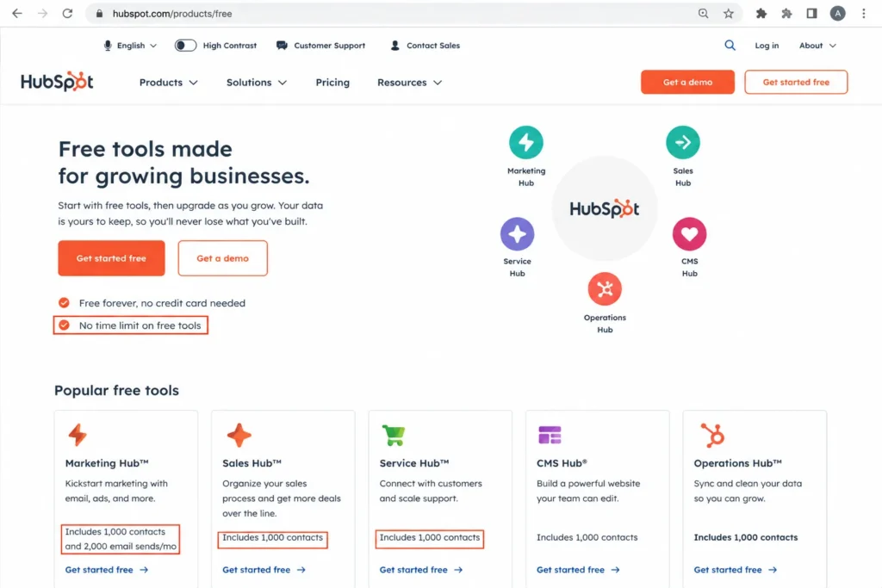The image size is (882, 588).
Task: Reload the page with the refresh icon
Action: 67,14
